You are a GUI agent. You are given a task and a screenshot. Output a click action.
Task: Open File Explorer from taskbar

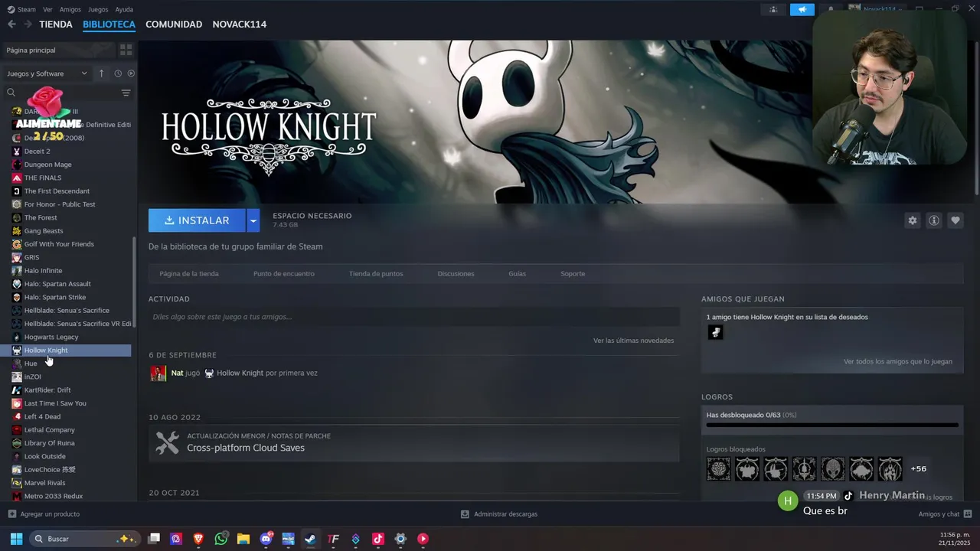tap(243, 539)
